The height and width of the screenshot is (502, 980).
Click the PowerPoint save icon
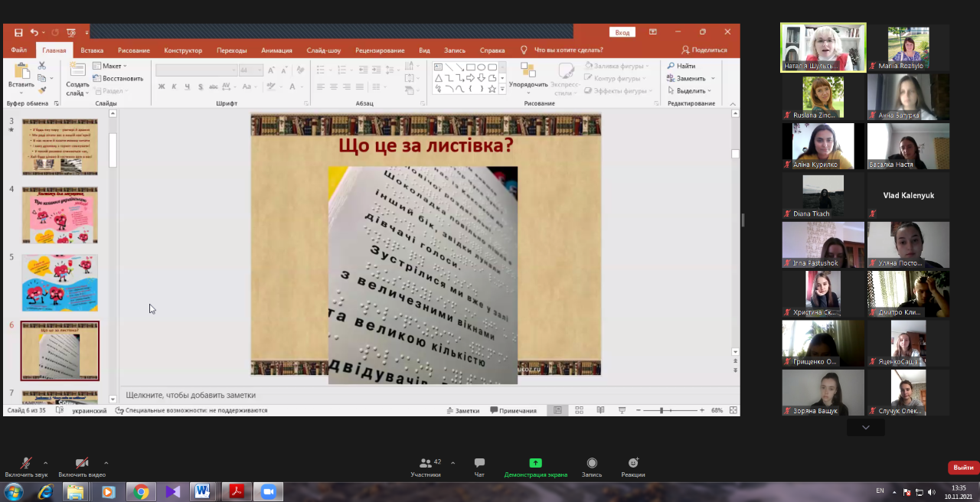pos(18,32)
